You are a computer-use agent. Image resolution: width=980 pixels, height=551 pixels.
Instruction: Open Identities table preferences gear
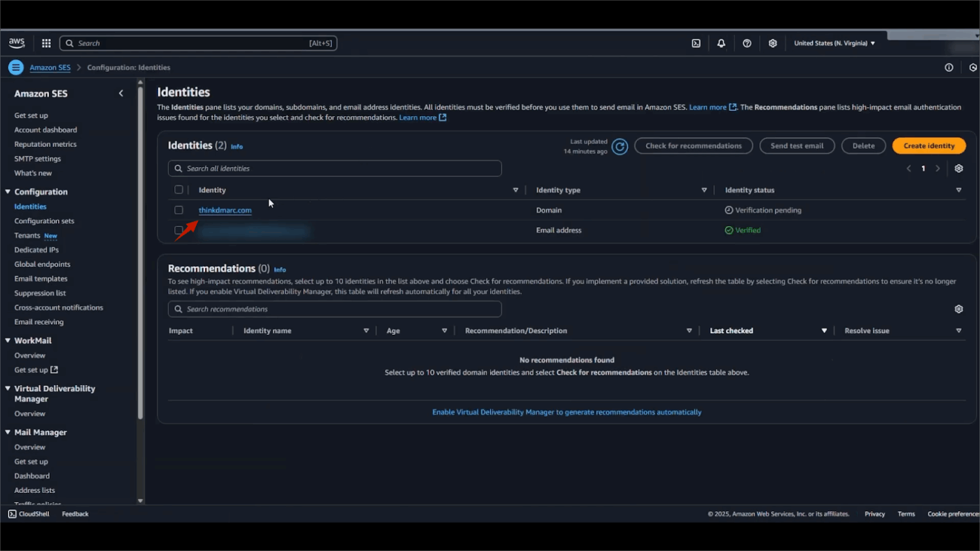coord(958,168)
